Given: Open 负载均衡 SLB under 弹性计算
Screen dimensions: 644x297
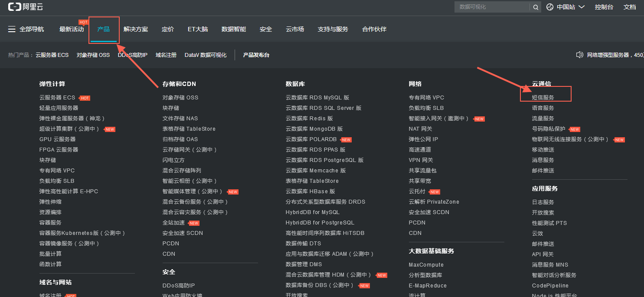Looking at the screenshot, I should pos(57,181).
